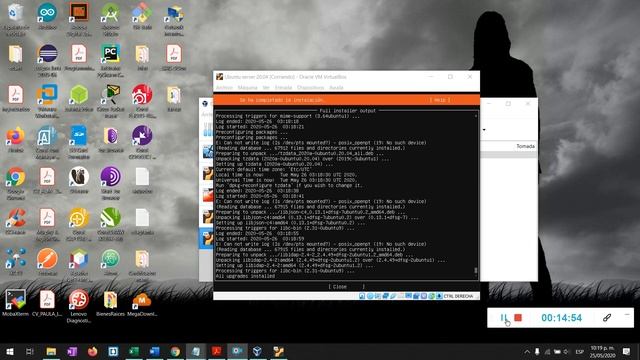Open File Explorer from the taskbar

(x=51, y=351)
